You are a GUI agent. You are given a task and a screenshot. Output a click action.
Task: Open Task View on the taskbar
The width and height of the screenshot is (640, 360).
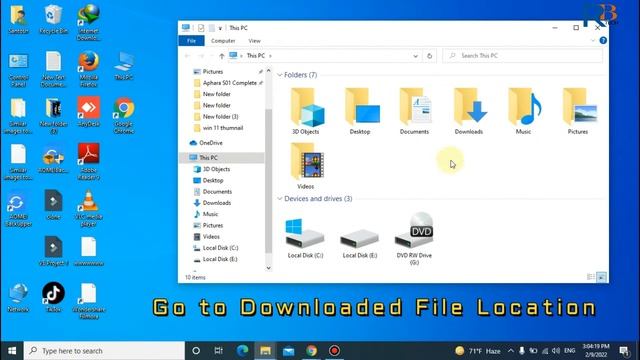tap(219, 351)
